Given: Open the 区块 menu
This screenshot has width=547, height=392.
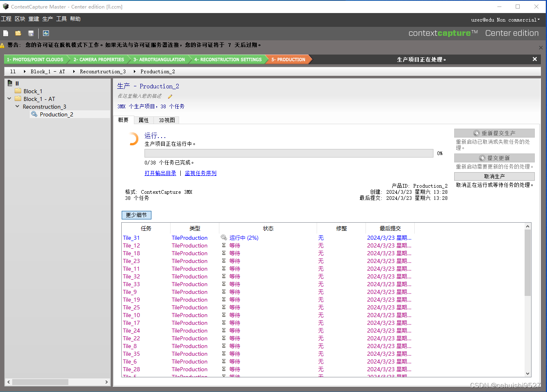Looking at the screenshot, I should click(20, 19).
